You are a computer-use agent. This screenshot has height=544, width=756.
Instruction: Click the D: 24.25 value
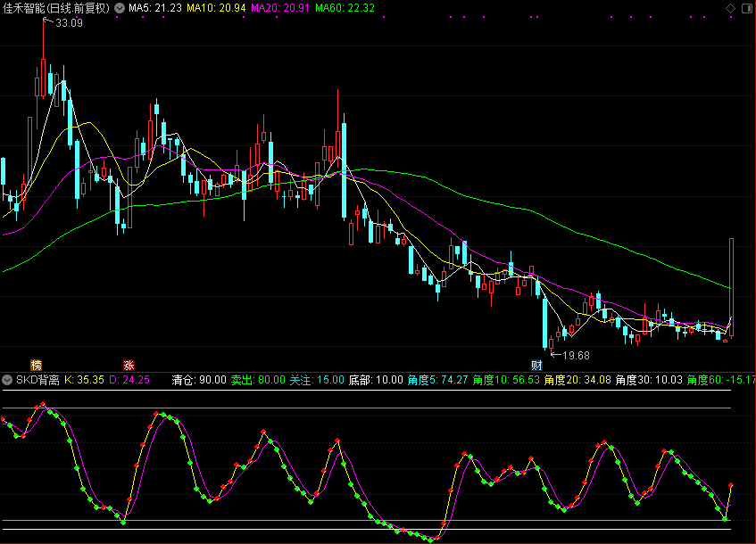point(129,380)
